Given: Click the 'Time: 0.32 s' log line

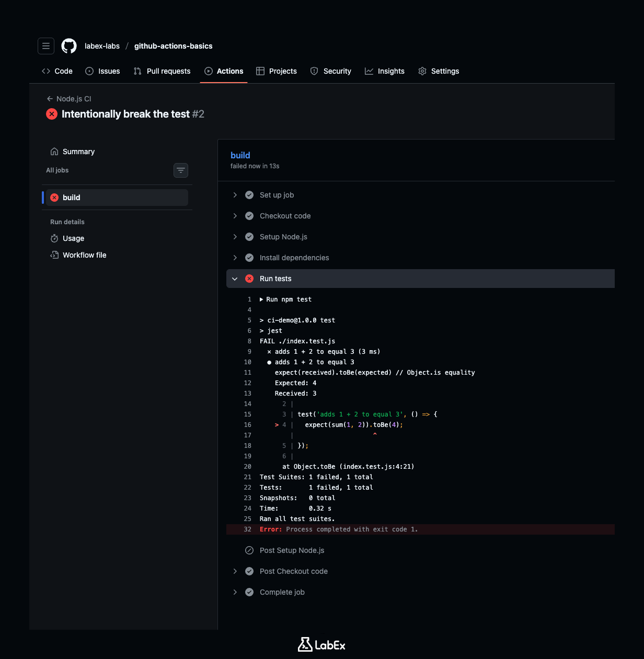Looking at the screenshot, I should (295, 508).
